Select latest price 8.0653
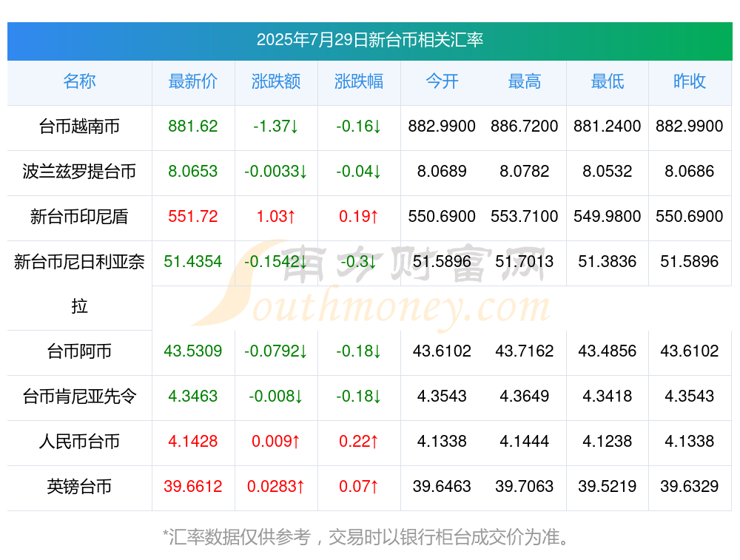Screen dimensions: 740x560 [x=193, y=172]
